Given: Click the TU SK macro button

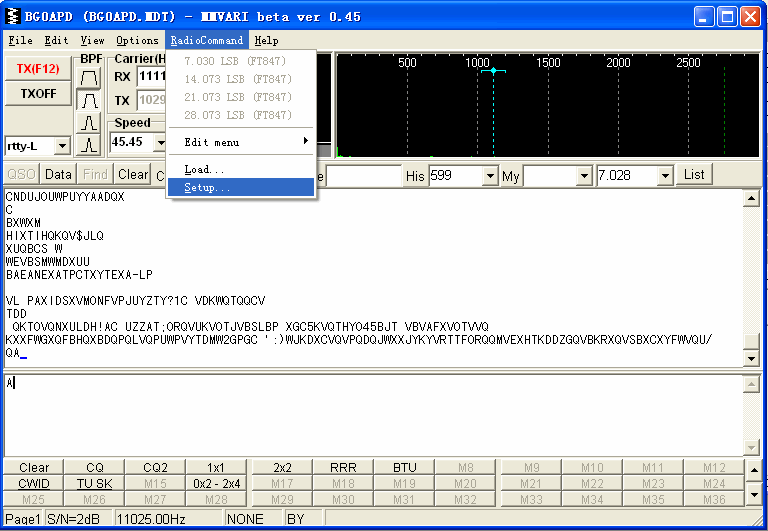Looking at the screenshot, I should click(x=95, y=483).
